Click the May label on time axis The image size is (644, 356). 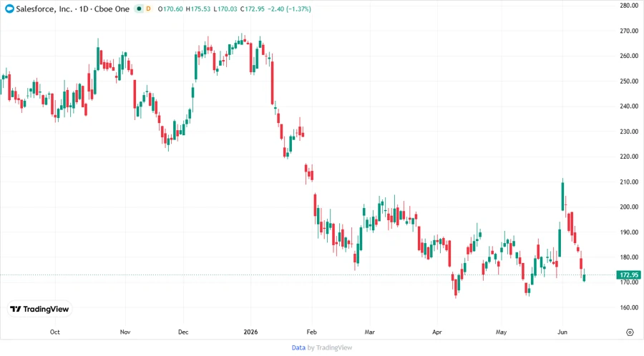coord(501,332)
